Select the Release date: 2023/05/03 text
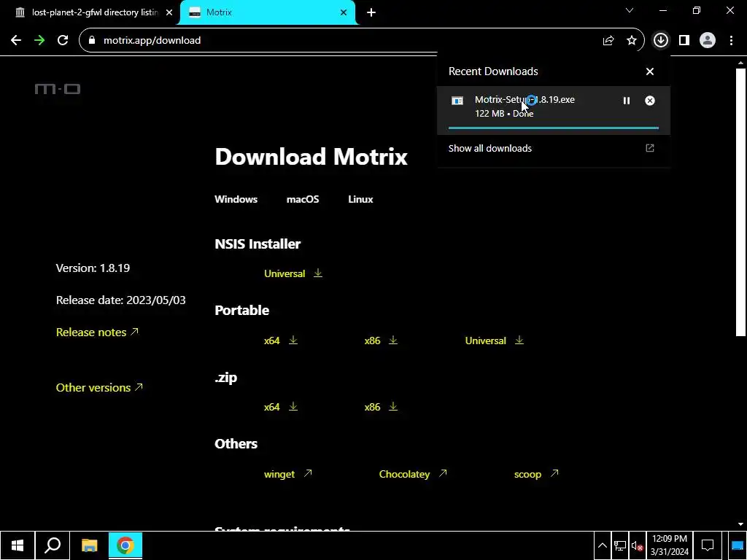 coord(121,300)
